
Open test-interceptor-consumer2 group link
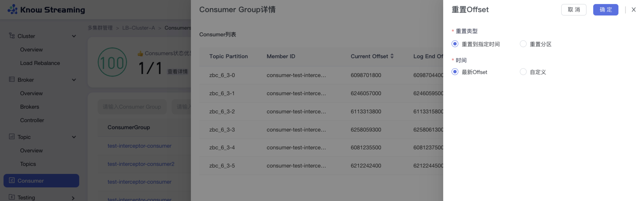(141, 164)
